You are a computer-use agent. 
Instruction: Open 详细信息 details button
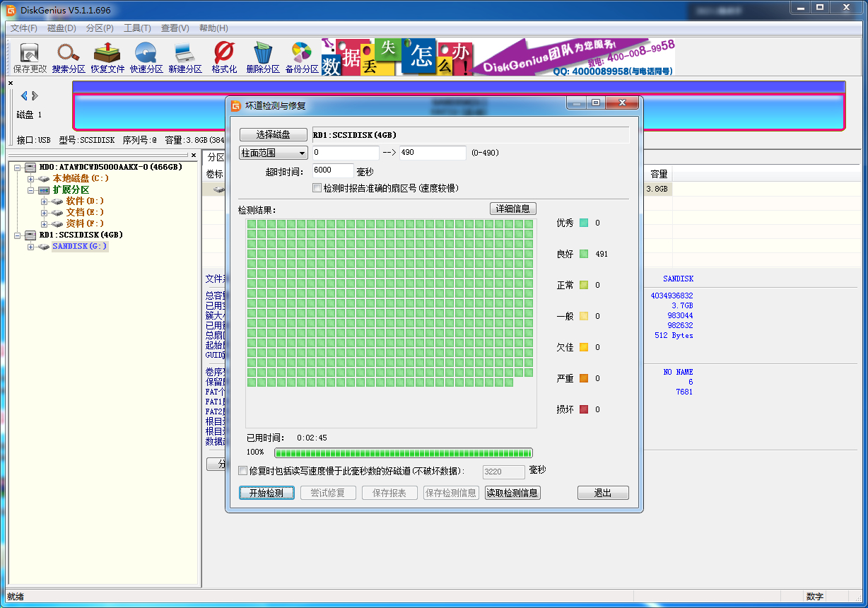(513, 209)
